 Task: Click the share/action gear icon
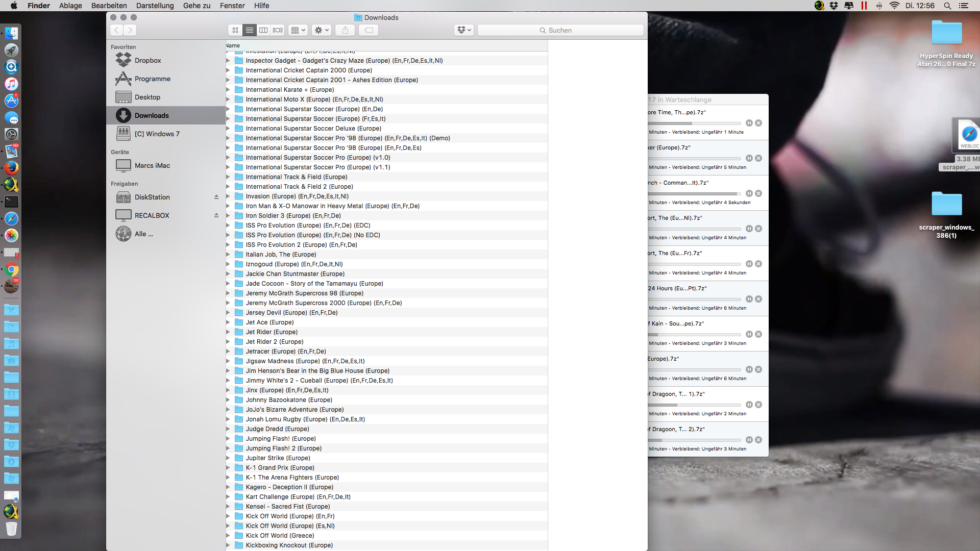321,30
